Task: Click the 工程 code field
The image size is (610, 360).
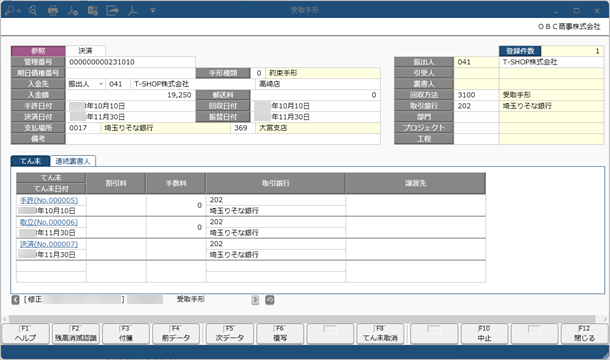Action: click(x=476, y=139)
